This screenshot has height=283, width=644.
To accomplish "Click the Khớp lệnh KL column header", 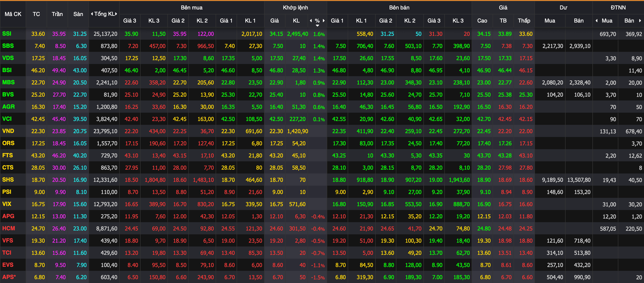I will tap(296, 21).
